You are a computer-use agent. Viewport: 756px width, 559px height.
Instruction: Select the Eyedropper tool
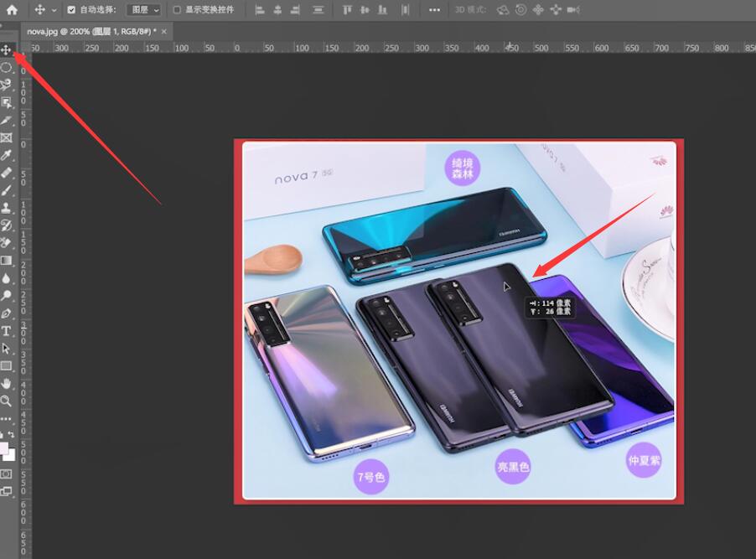(x=6, y=155)
